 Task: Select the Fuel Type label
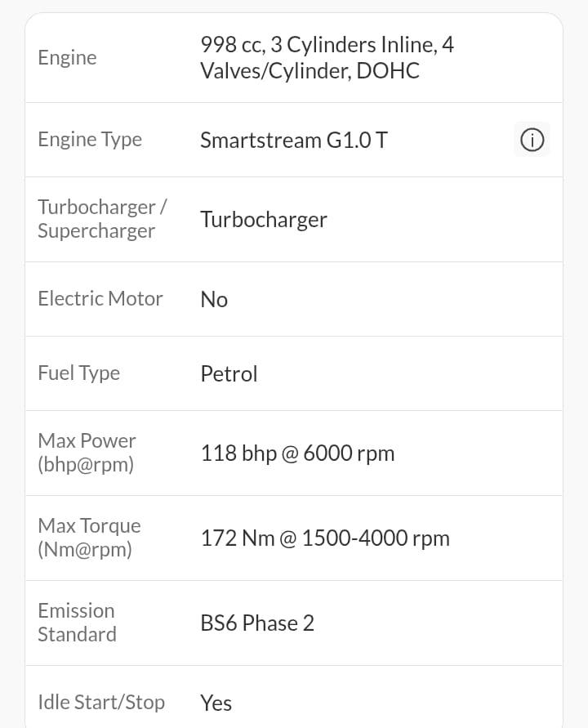coord(79,373)
